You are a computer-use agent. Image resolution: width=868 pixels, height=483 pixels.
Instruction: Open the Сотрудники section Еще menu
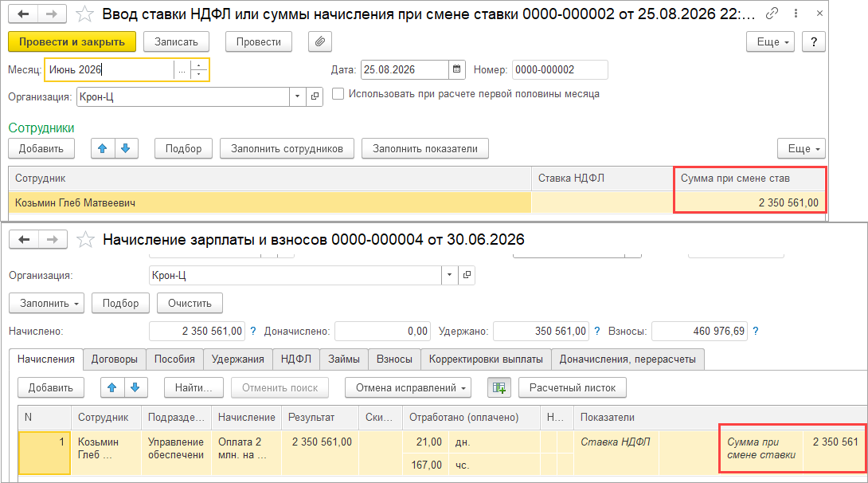click(801, 148)
